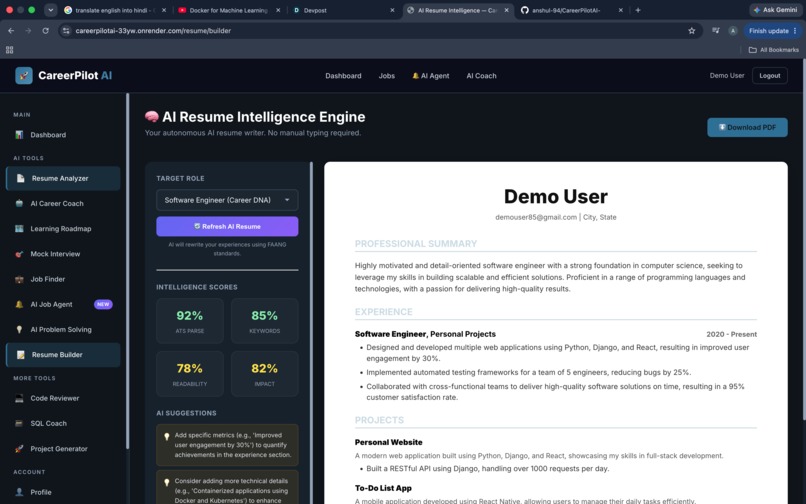Click the browser back arrow

coord(11,31)
